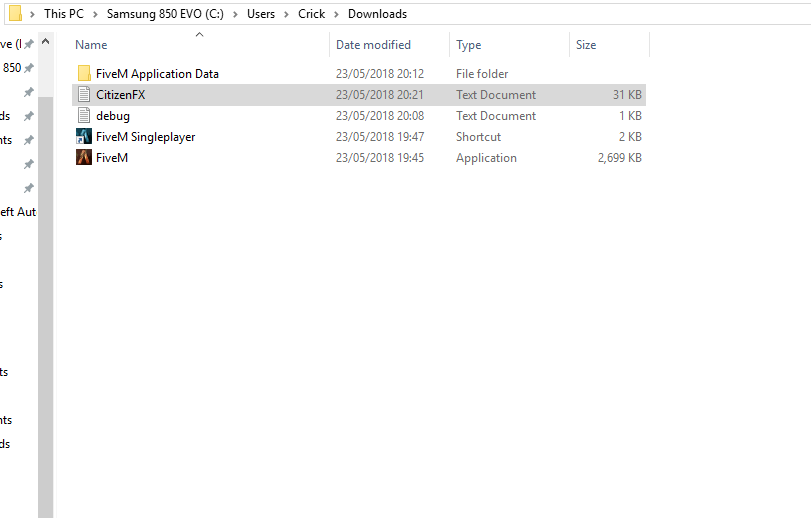Click the debug text document icon
The height and width of the screenshot is (518, 811).
pyautogui.click(x=84, y=116)
